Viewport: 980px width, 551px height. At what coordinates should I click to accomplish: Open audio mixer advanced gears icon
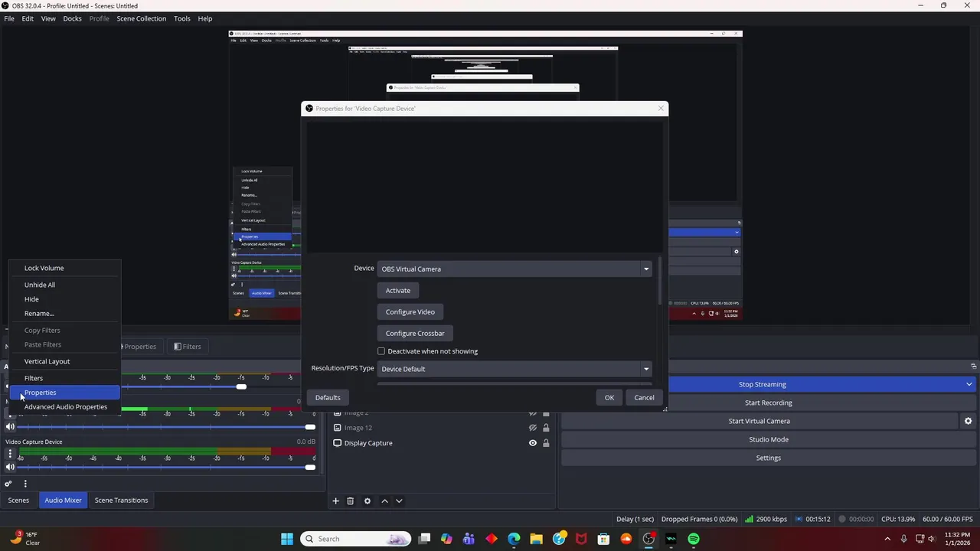tap(8, 484)
